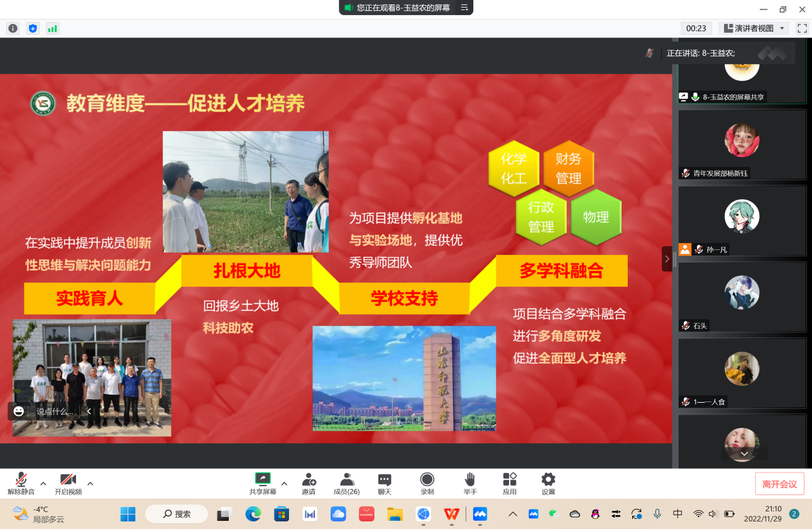Open the 演讲者视图 view dropdown
The width and height of the screenshot is (812, 529).
pyautogui.click(x=754, y=28)
